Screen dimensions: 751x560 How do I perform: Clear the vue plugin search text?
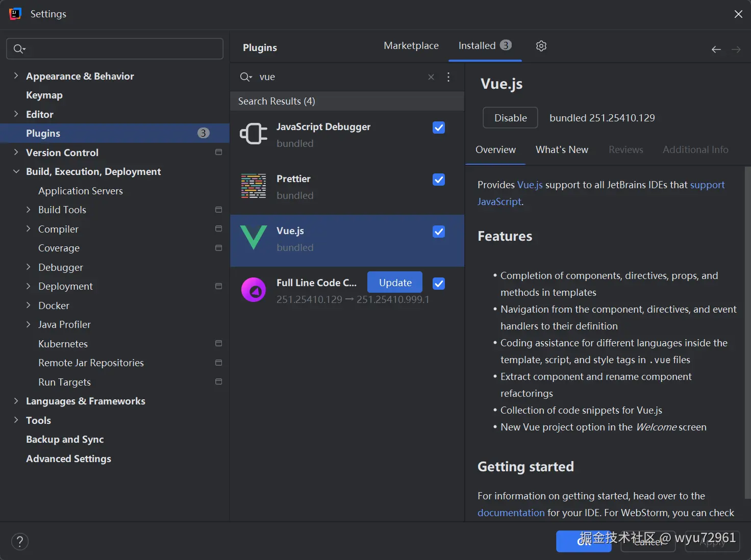[431, 77]
